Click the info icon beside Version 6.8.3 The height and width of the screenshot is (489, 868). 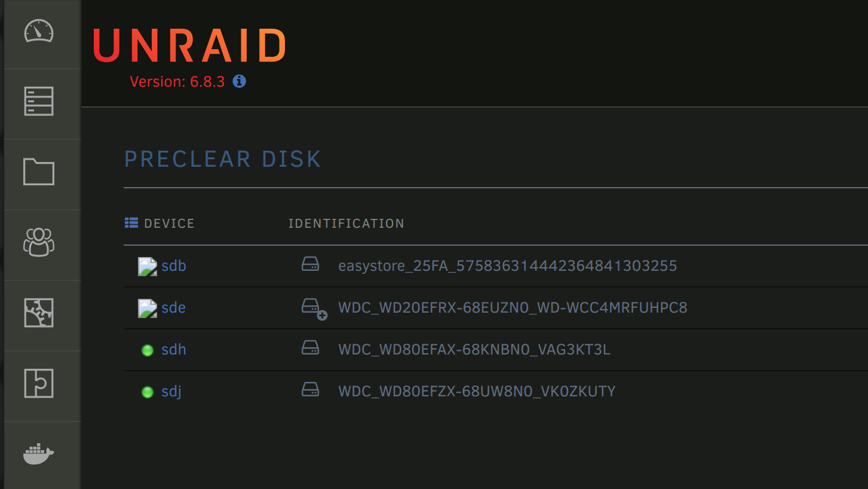click(239, 81)
